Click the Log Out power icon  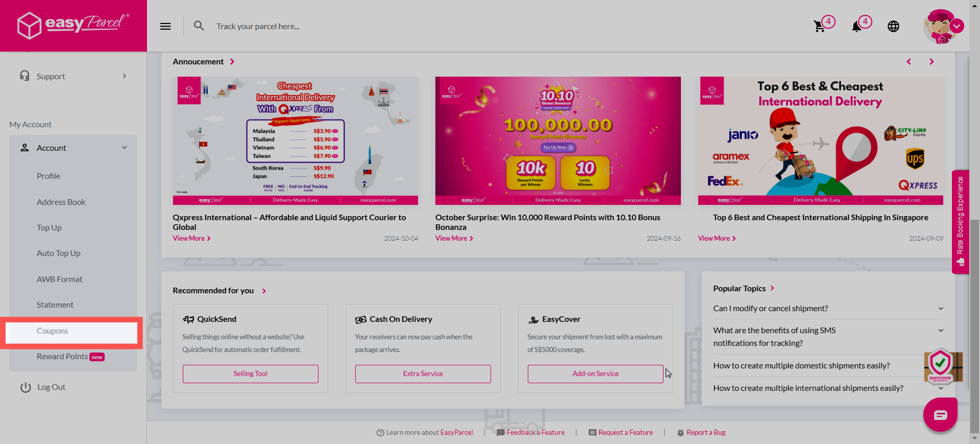pyautogui.click(x=26, y=387)
